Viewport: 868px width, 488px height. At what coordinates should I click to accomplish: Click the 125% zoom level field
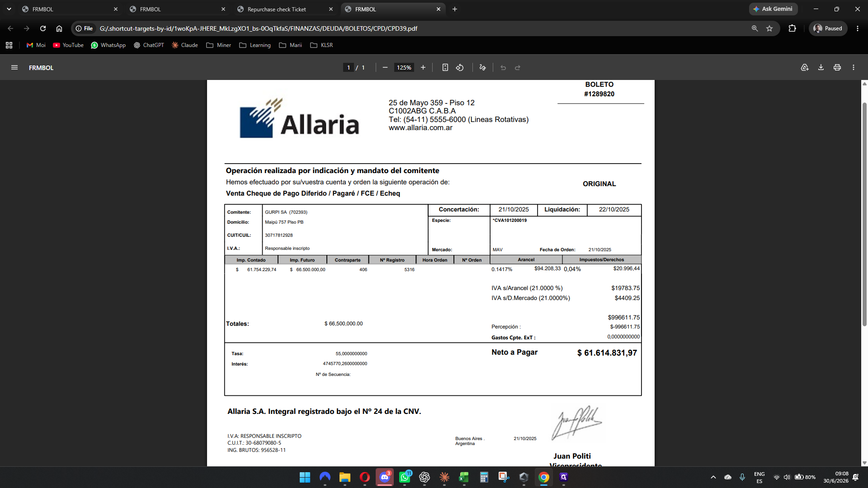(404, 67)
